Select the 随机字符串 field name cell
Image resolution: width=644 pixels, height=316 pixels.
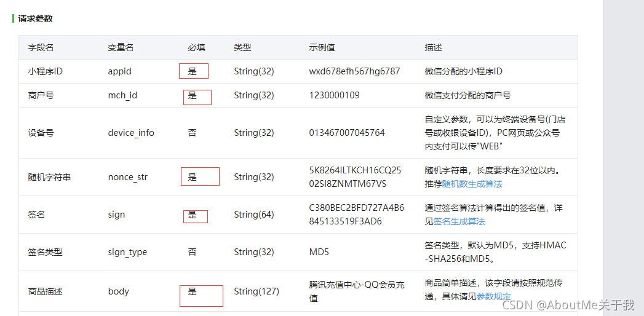tap(49, 177)
